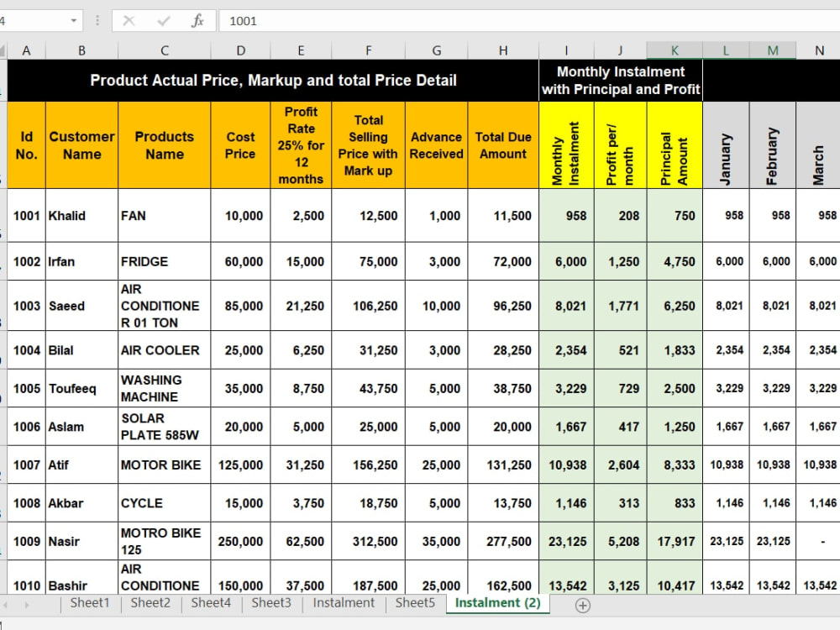Screen dimensions: 840x630
Task: Select customer 'Akbar' cell
Action: click(82, 503)
